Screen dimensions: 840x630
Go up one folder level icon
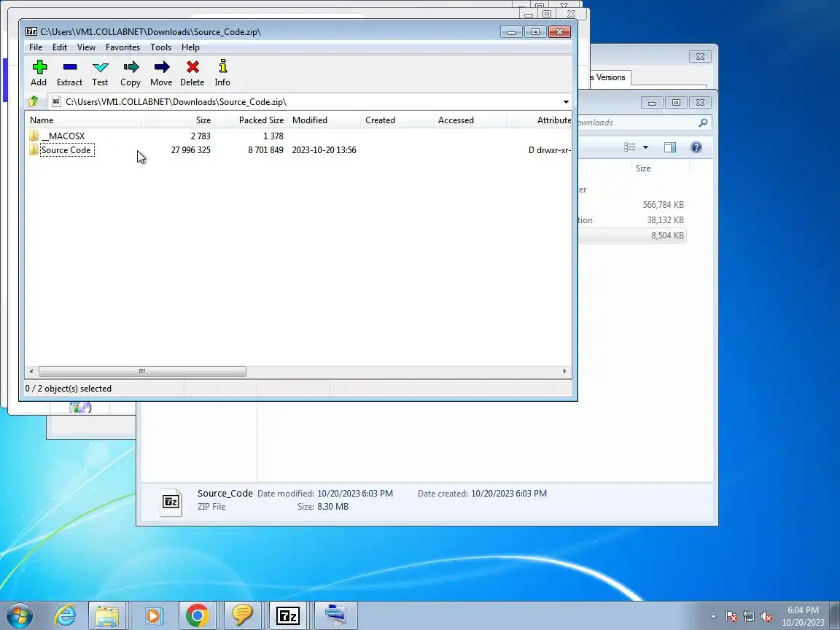pyautogui.click(x=34, y=101)
